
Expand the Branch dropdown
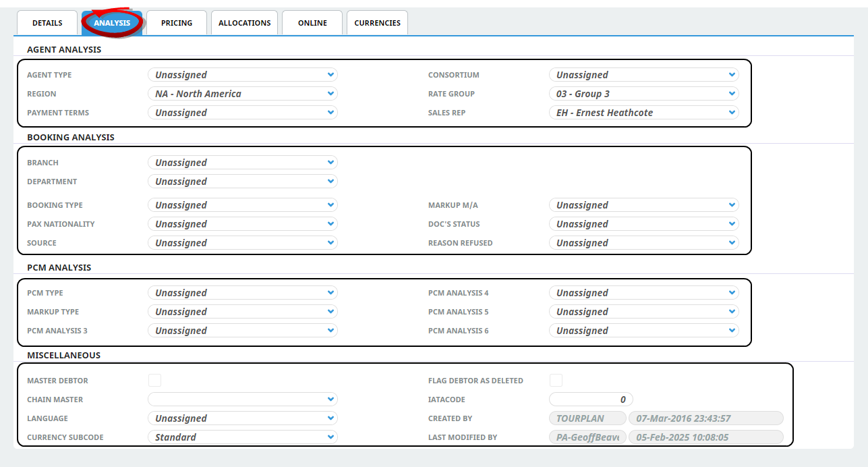coord(243,162)
